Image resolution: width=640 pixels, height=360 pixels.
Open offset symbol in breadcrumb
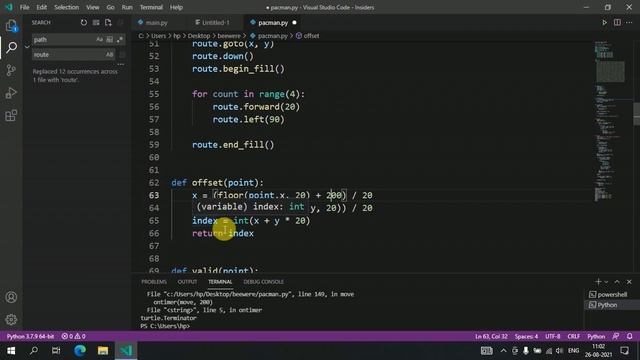pyautogui.click(x=308, y=36)
